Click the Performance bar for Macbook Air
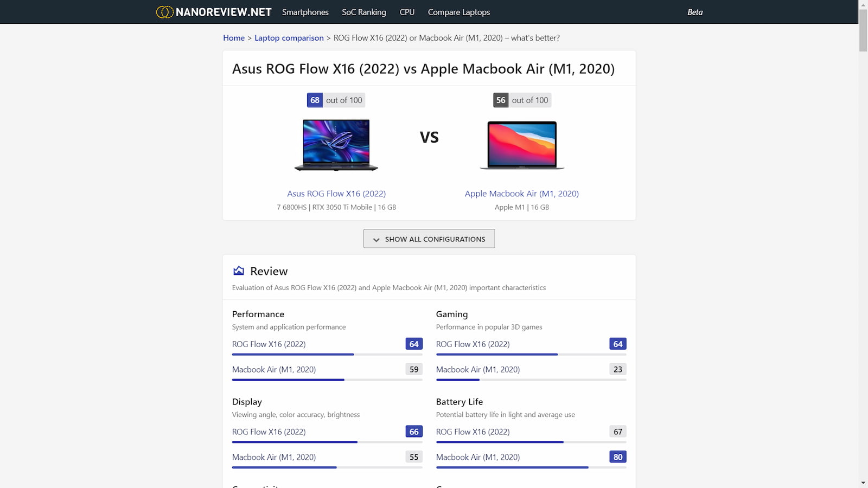868x488 pixels. pos(327,380)
